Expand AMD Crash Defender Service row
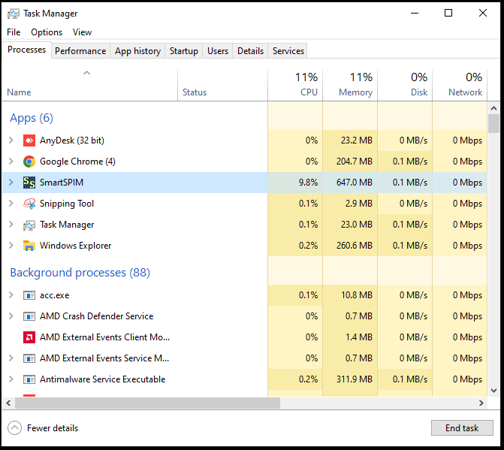The height and width of the screenshot is (450, 504). (x=11, y=316)
